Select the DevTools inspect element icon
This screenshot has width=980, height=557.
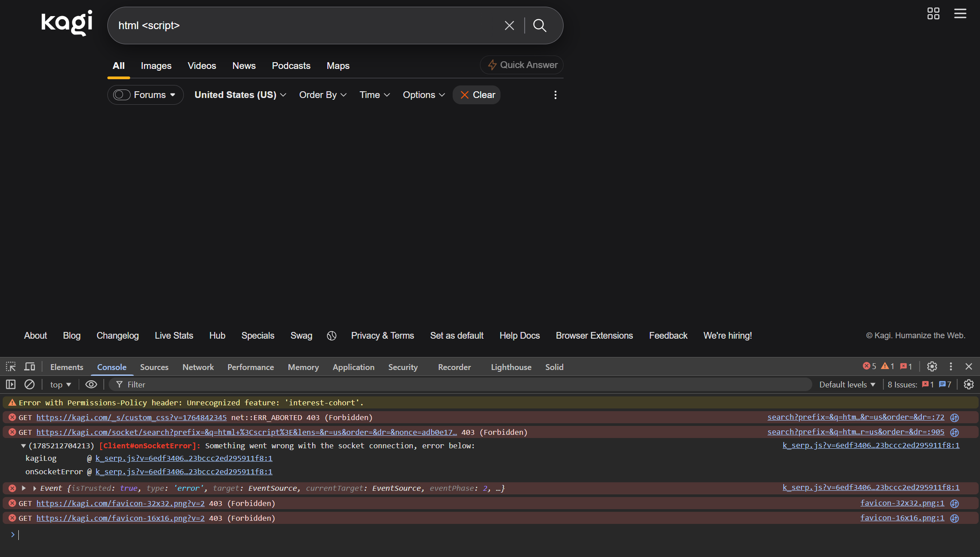(11, 367)
